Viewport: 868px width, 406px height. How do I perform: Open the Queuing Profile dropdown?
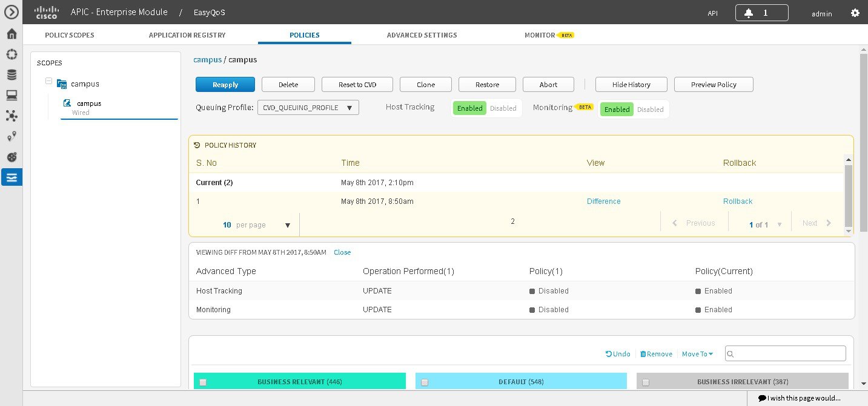point(308,106)
